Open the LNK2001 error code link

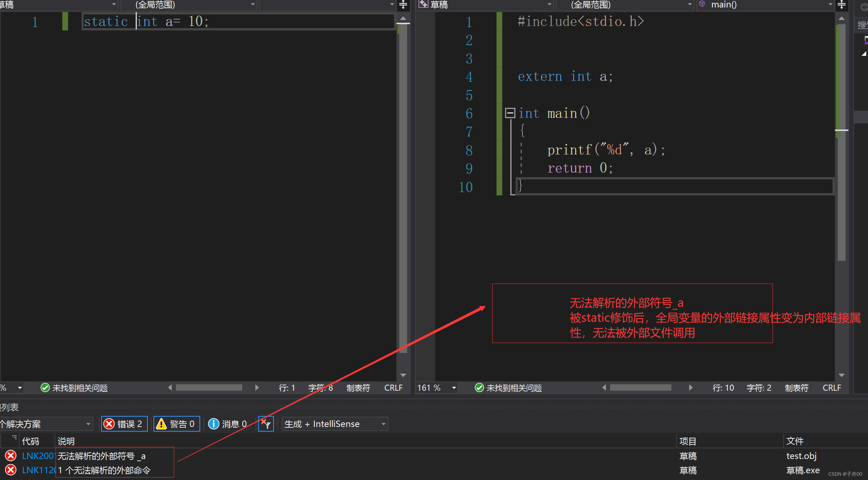pos(38,456)
